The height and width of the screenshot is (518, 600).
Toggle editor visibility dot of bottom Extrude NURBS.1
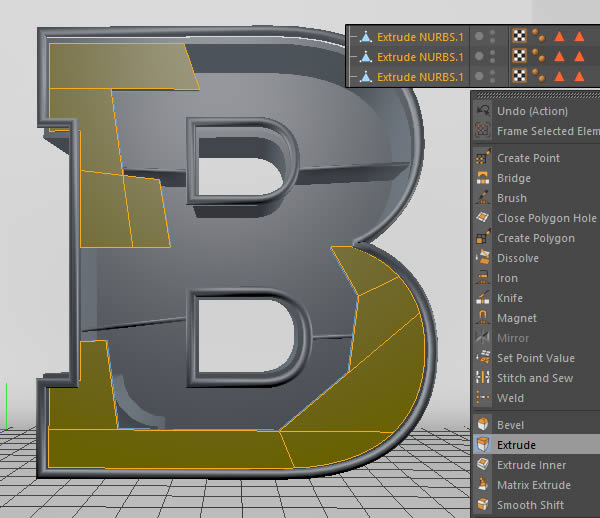492,73
